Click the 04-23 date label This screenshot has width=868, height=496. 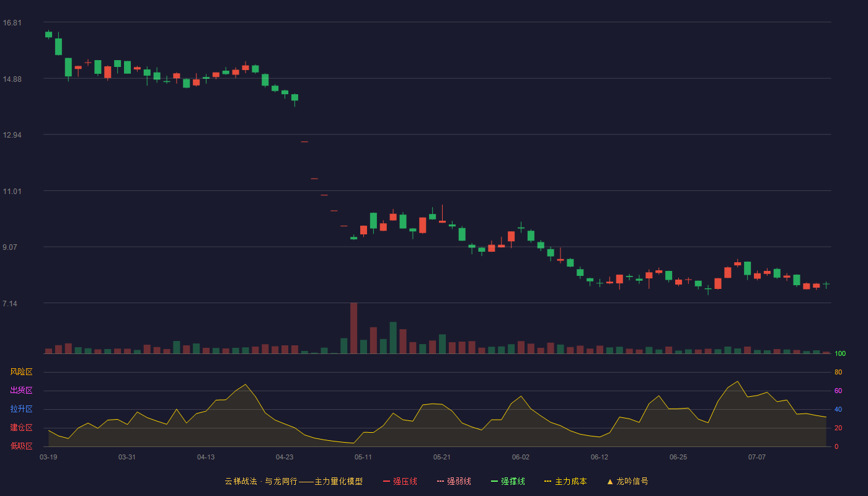click(x=285, y=457)
